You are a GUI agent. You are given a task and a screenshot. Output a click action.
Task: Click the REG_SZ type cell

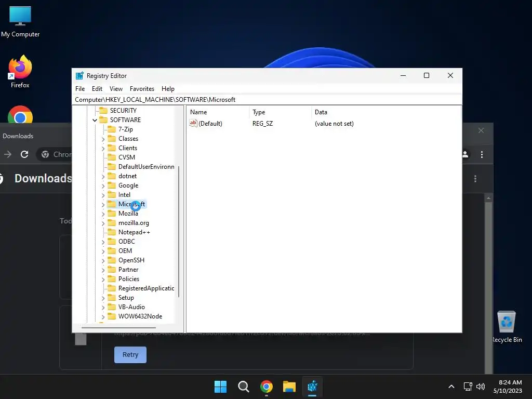coord(262,124)
